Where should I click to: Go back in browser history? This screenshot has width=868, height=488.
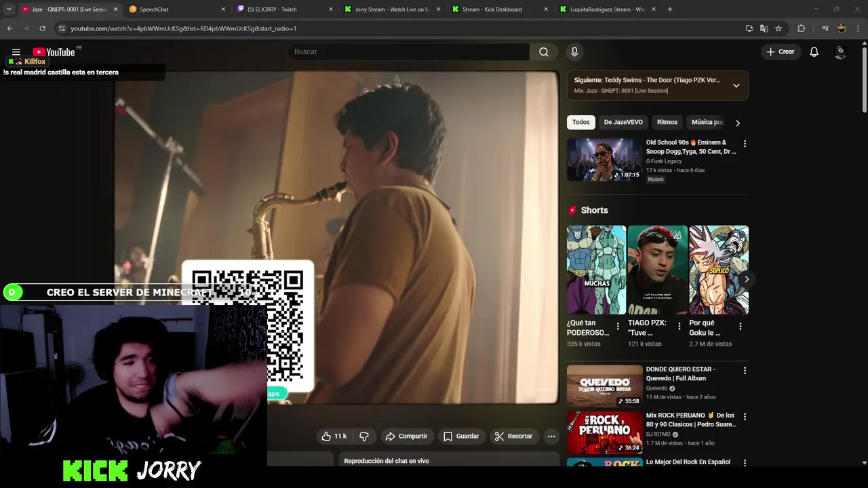9,28
